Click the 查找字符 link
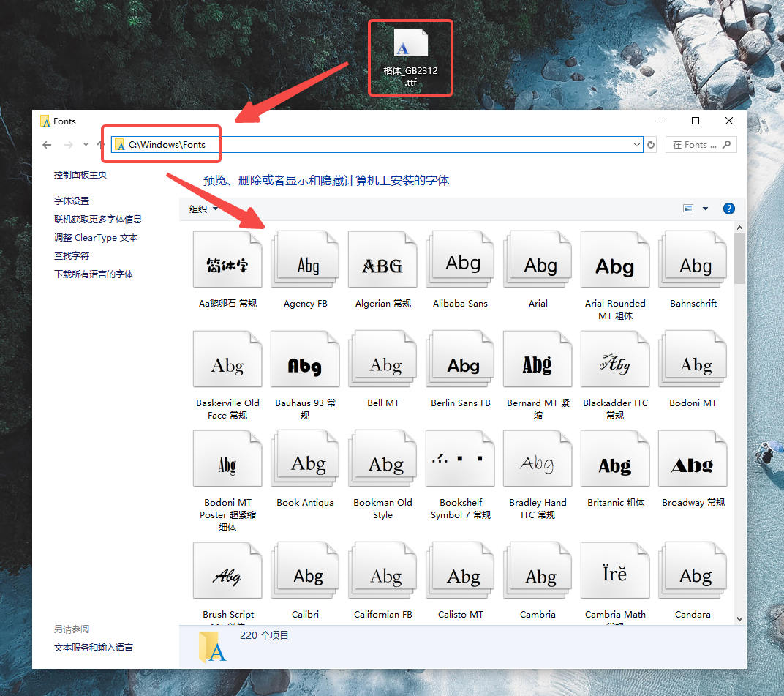Viewport: 784px width, 696px height. (72, 255)
